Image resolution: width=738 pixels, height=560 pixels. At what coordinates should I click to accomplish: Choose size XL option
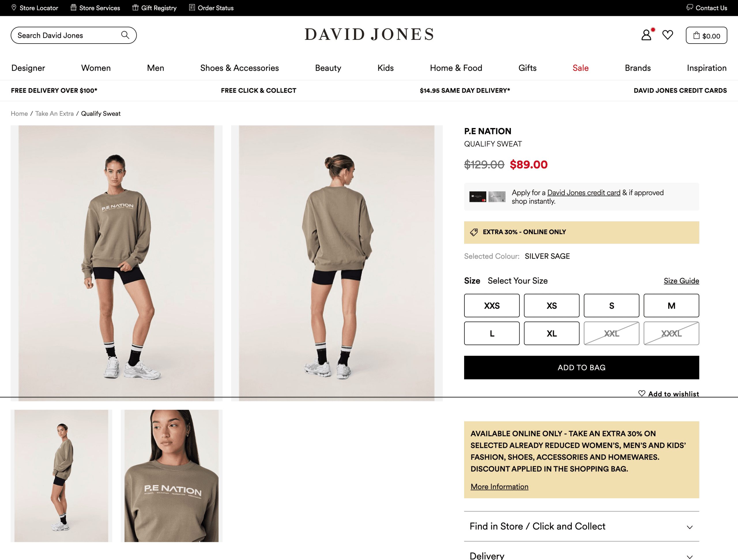pyautogui.click(x=551, y=333)
